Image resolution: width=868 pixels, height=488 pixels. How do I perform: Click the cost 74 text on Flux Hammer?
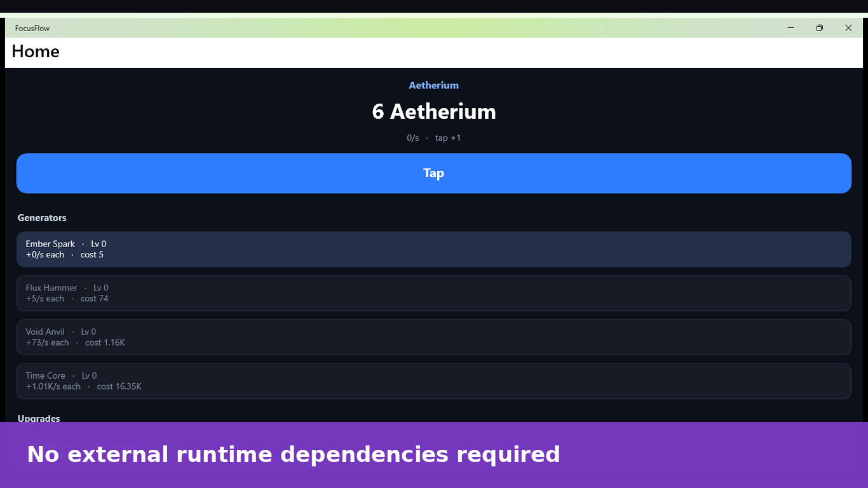(95, 299)
